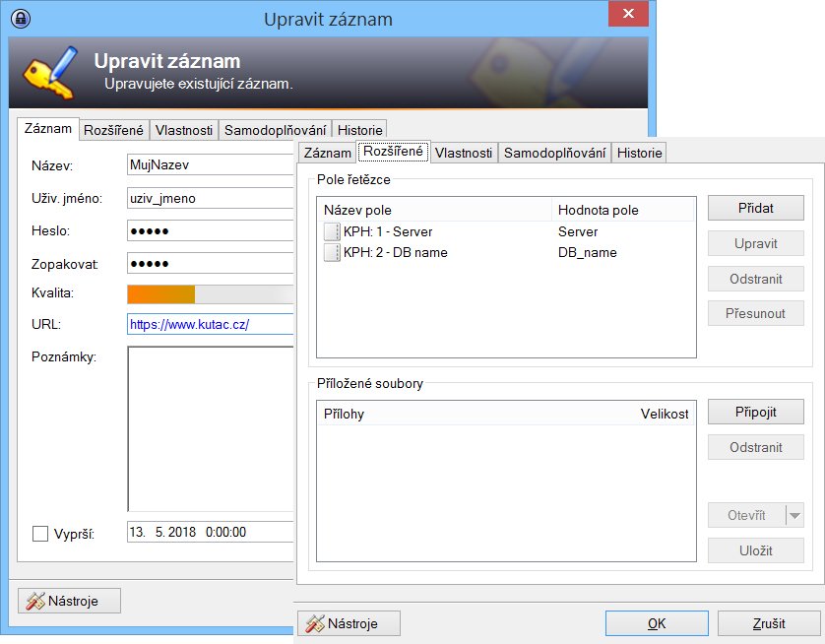This screenshot has width=825, height=644.
Task: Open Vlastnosti tab in back window
Action: (x=184, y=130)
